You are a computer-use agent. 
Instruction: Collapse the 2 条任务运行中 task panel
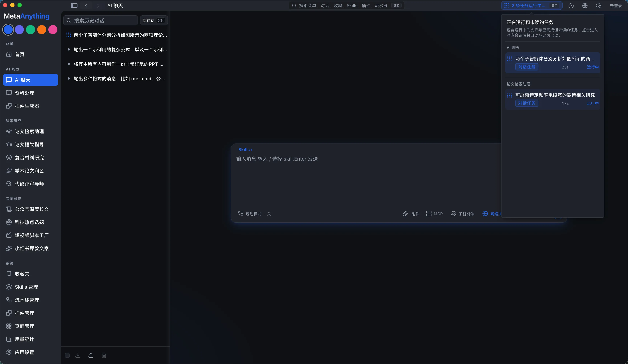coord(532,5)
